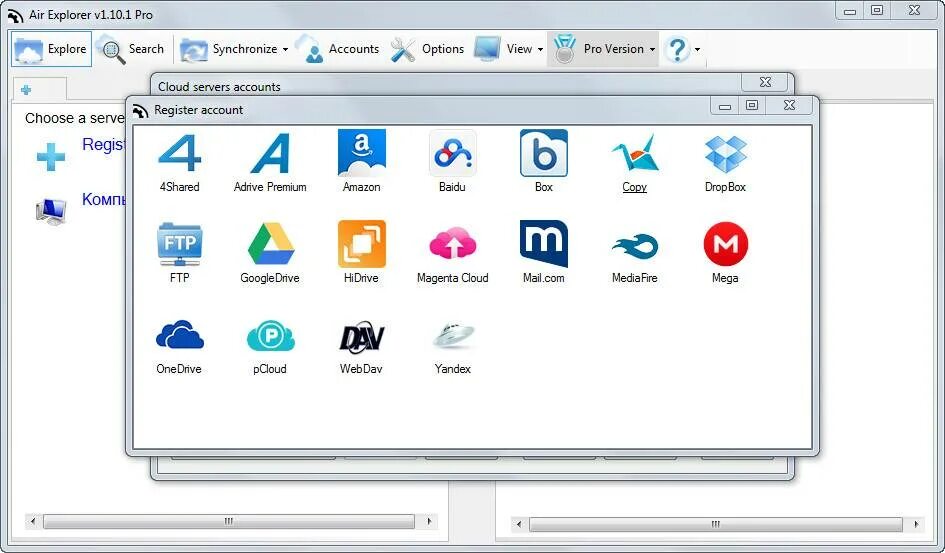Expand the Synchronize dropdown arrow
The width and height of the screenshot is (945, 553).
[x=285, y=49]
